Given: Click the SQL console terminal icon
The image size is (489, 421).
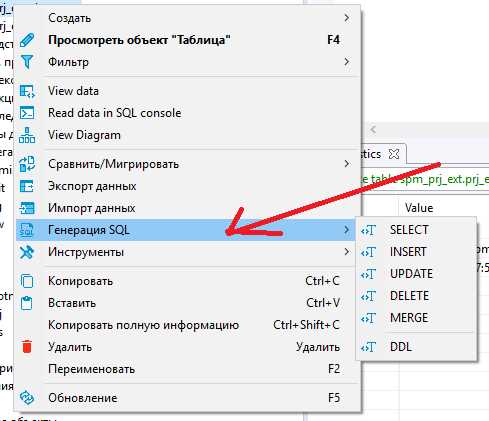Looking at the screenshot, I should tap(27, 113).
